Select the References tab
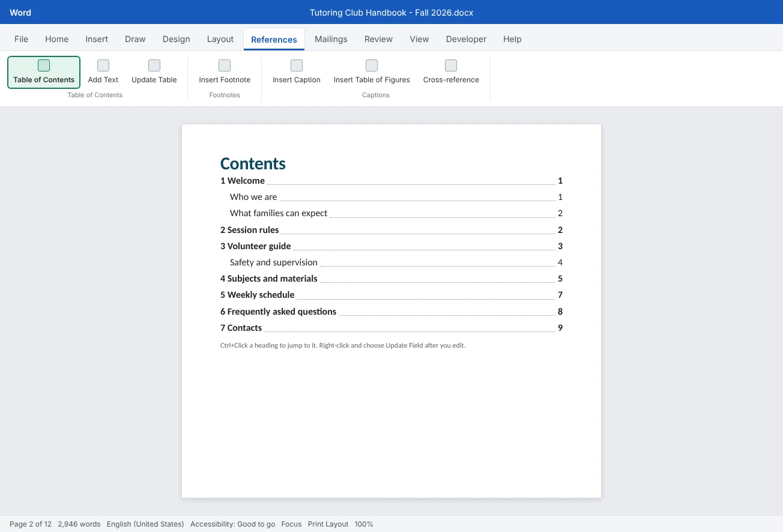 [x=274, y=40]
